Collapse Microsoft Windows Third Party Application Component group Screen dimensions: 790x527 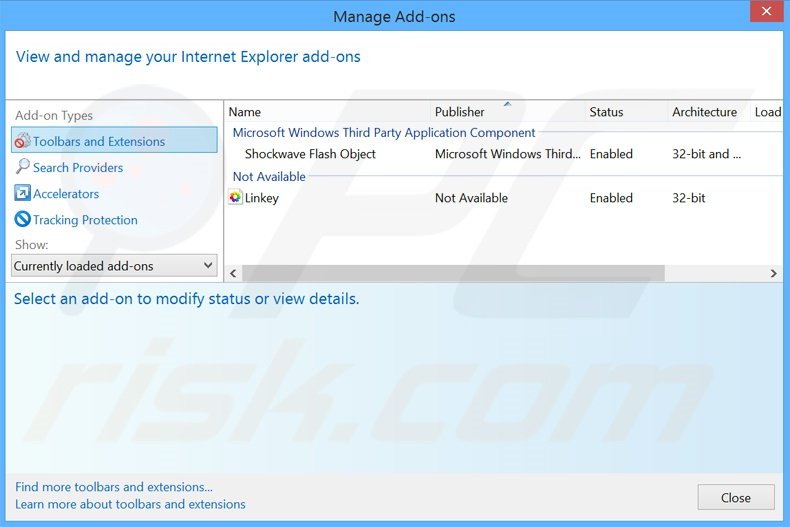[383, 133]
